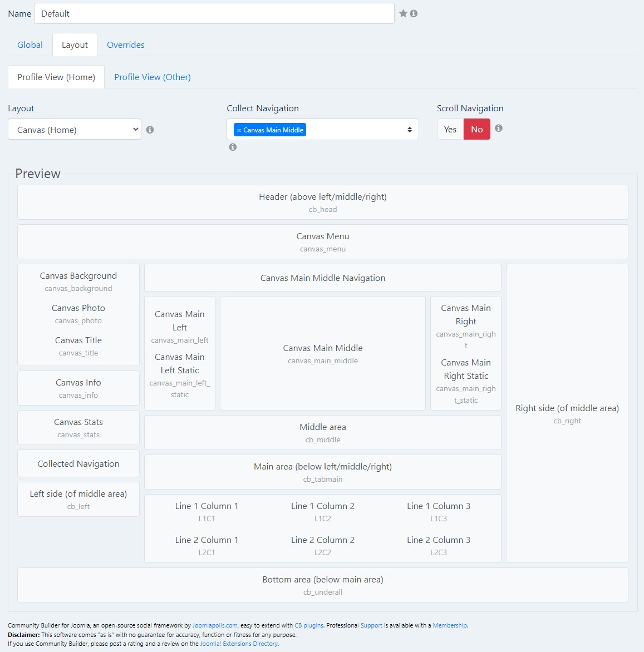Image resolution: width=644 pixels, height=652 pixels.
Task: Click info icon beside Scroll Navigation toggle
Action: (498, 128)
